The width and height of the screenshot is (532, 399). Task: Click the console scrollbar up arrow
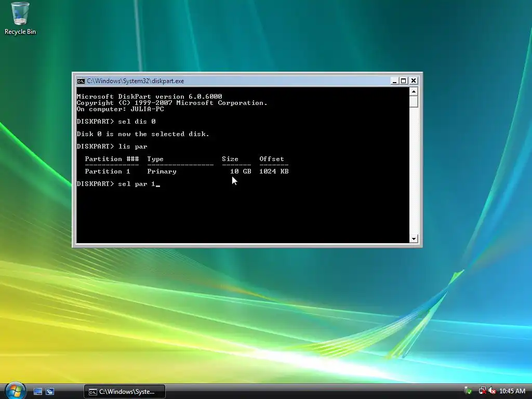[x=414, y=91]
